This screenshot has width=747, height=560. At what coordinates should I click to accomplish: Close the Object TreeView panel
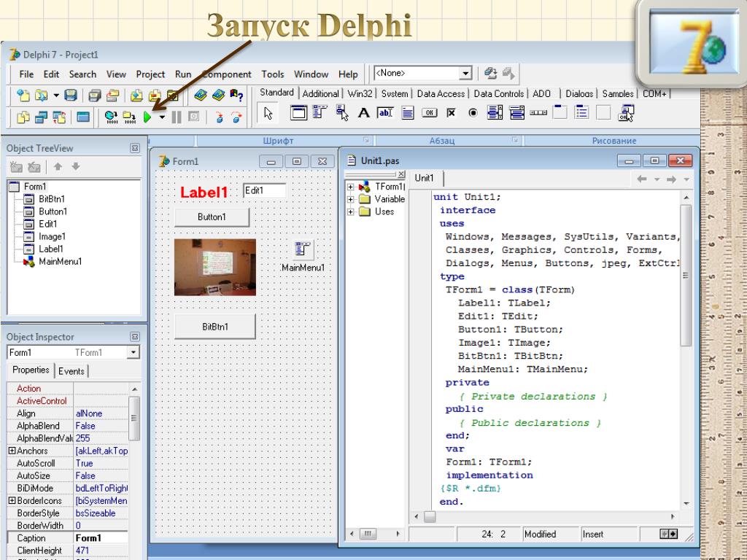click(135, 148)
